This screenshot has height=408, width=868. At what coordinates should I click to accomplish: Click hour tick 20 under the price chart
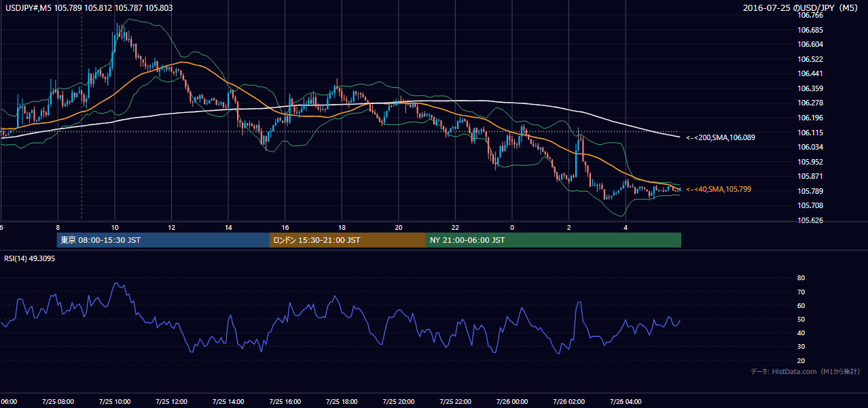coord(399,228)
